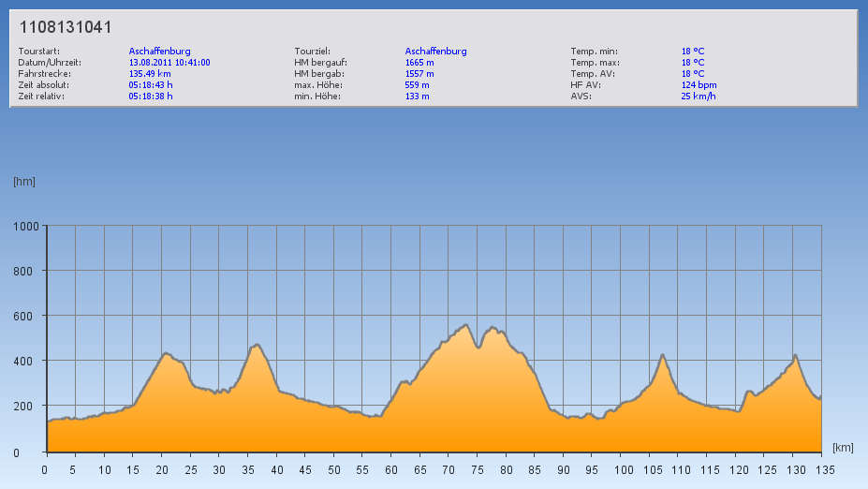
Task: Click the [hm] axis unit label
Action: click(x=23, y=181)
